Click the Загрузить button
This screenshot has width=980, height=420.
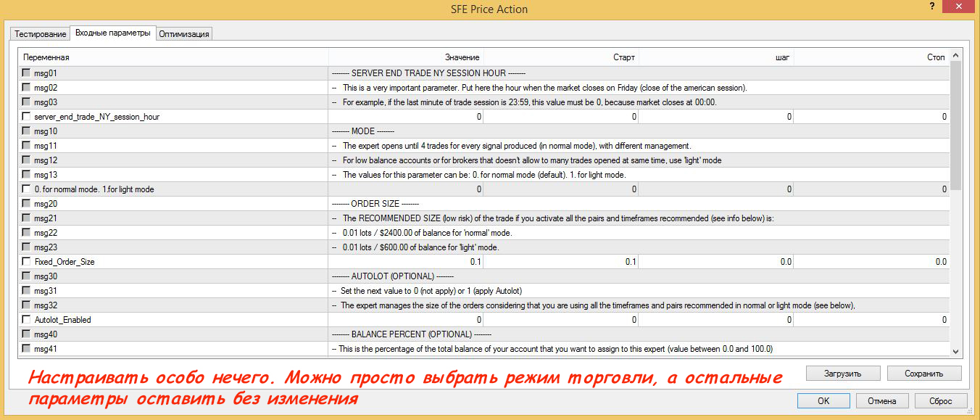(x=842, y=374)
